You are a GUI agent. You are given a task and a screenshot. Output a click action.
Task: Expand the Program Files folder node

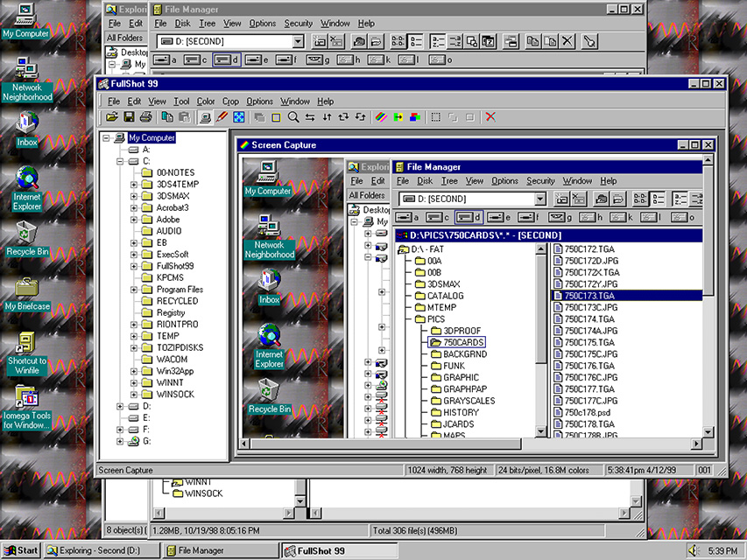(x=134, y=290)
